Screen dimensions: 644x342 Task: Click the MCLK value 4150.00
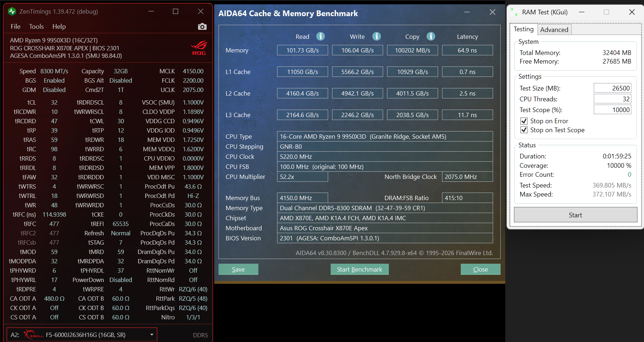pyautogui.click(x=193, y=71)
